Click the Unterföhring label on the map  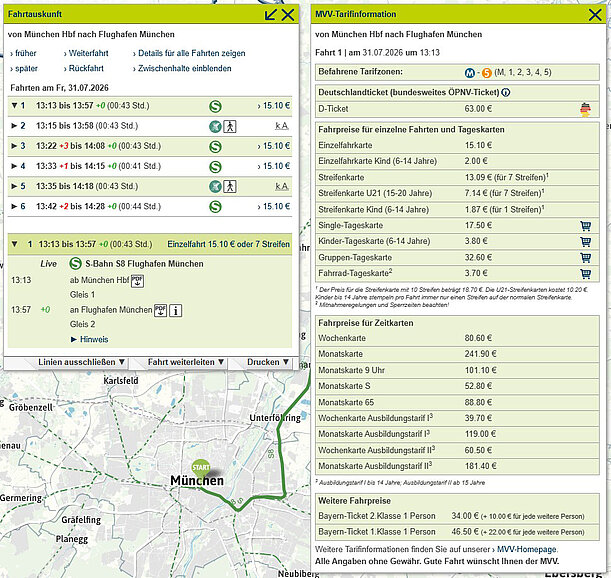(x=275, y=418)
